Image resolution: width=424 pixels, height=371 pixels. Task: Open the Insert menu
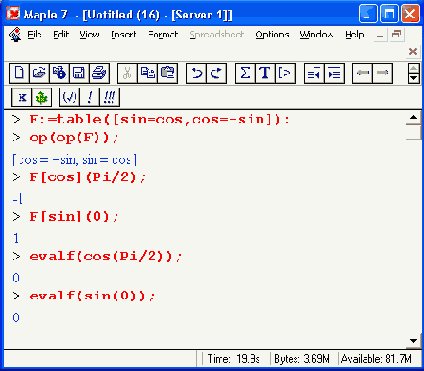click(124, 35)
